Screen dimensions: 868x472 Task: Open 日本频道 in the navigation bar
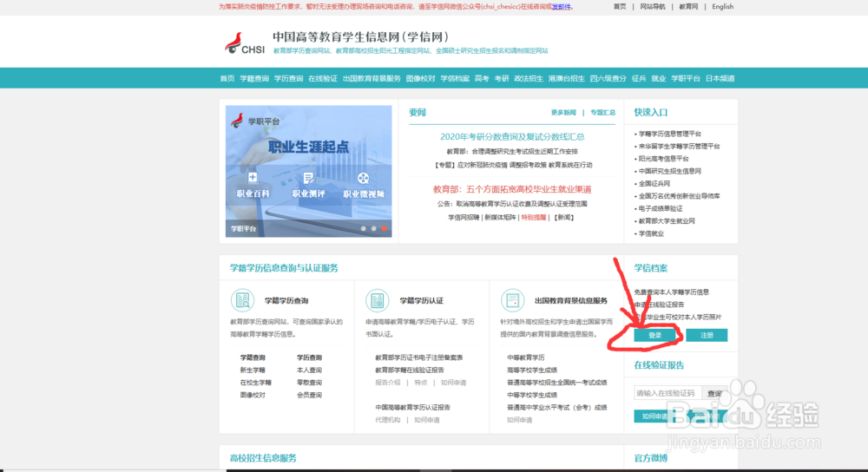click(720, 79)
